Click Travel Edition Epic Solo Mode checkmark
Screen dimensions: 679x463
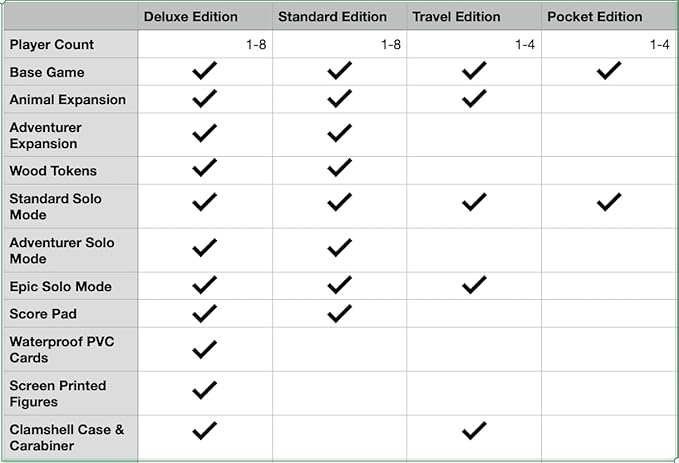[474, 285]
